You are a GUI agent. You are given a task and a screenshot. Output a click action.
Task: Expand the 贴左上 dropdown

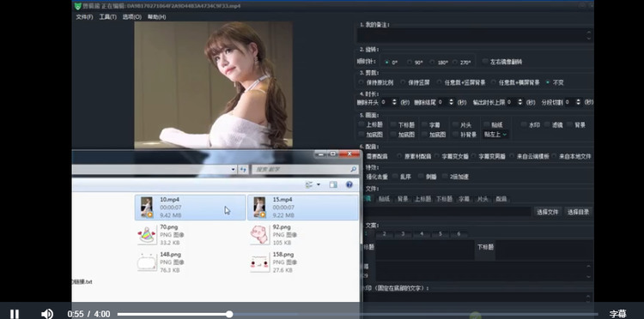[495, 135]
